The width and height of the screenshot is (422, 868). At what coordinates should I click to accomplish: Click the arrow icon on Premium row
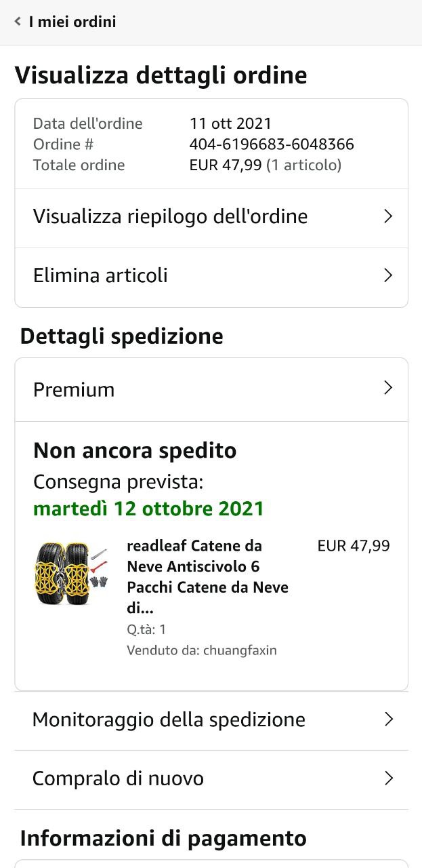pyautogui.click(x=388, y=388)
